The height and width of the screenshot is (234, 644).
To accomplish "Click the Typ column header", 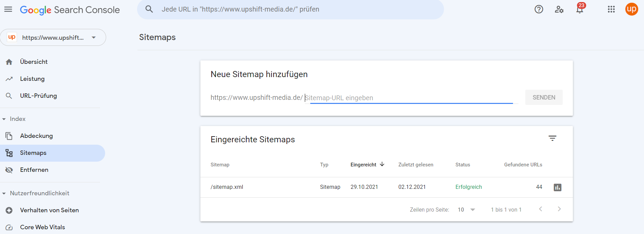I will 324,165.
